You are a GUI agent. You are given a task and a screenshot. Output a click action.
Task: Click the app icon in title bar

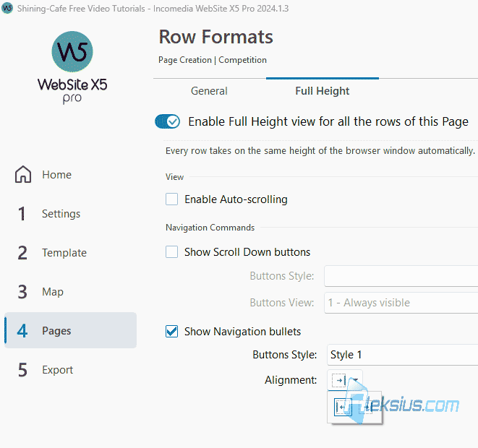coord(7,8)
